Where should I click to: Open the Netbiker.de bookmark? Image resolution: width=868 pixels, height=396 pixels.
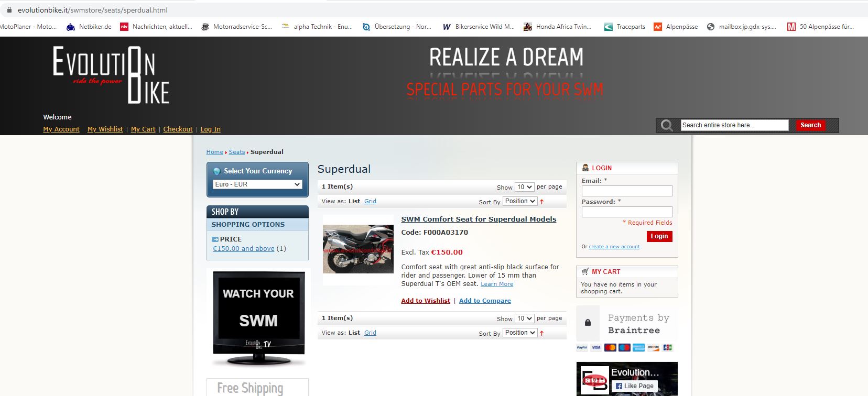click(x=89, y=27)
